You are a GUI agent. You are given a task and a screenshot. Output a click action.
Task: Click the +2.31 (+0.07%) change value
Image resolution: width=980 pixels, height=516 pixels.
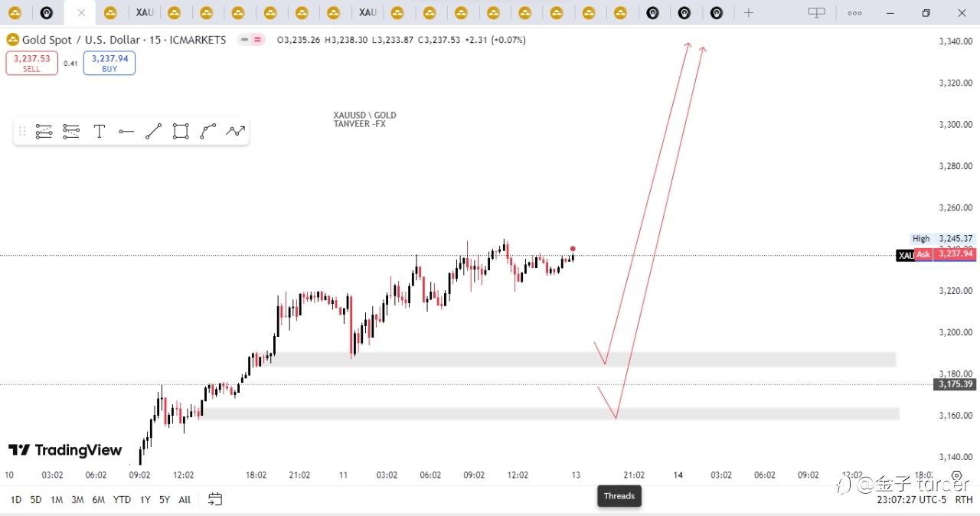click(495, 40)
